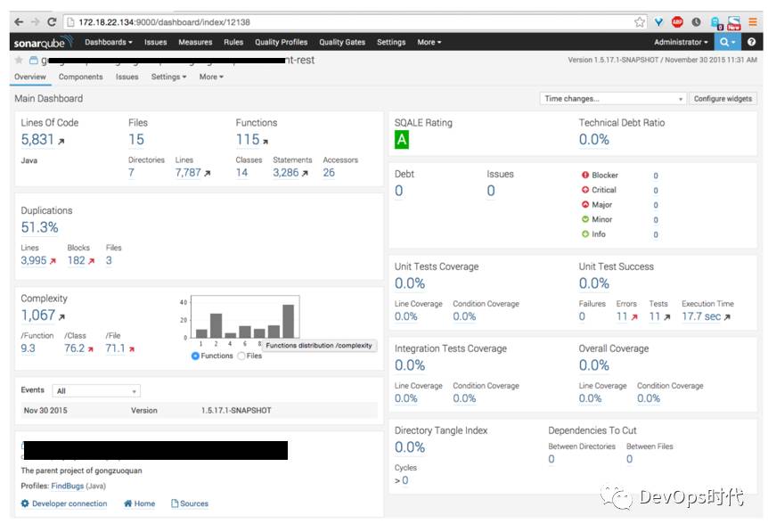The height and width of the screenshot is (532, 768).
Task: Open the browser hamburger menu icon
Action: tap(752, 22)
